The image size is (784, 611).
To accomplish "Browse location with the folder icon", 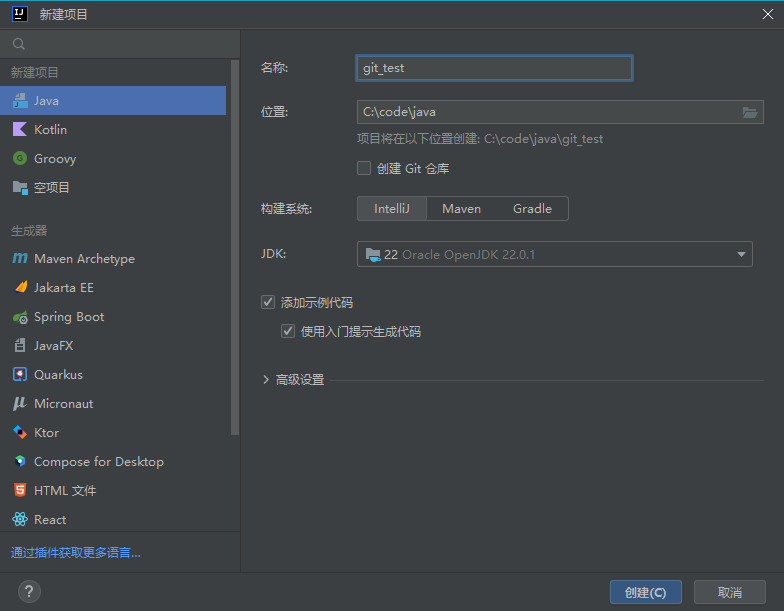I will (750, 112).
